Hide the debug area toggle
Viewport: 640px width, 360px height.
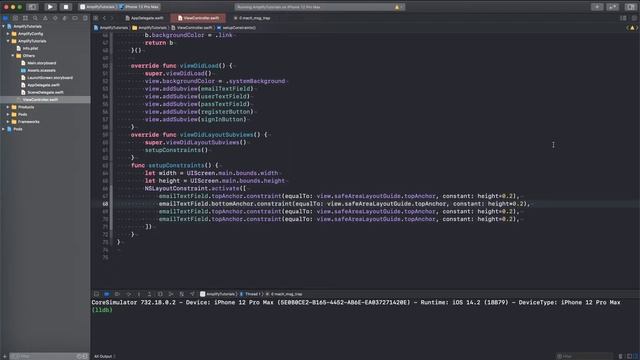96,294
